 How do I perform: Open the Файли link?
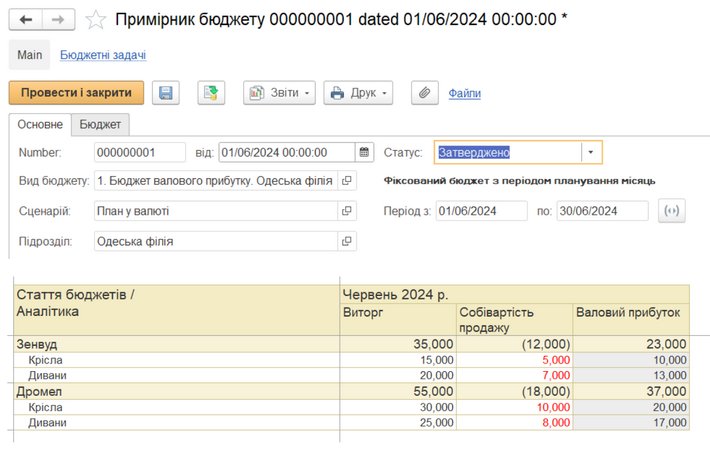point(464,93)
